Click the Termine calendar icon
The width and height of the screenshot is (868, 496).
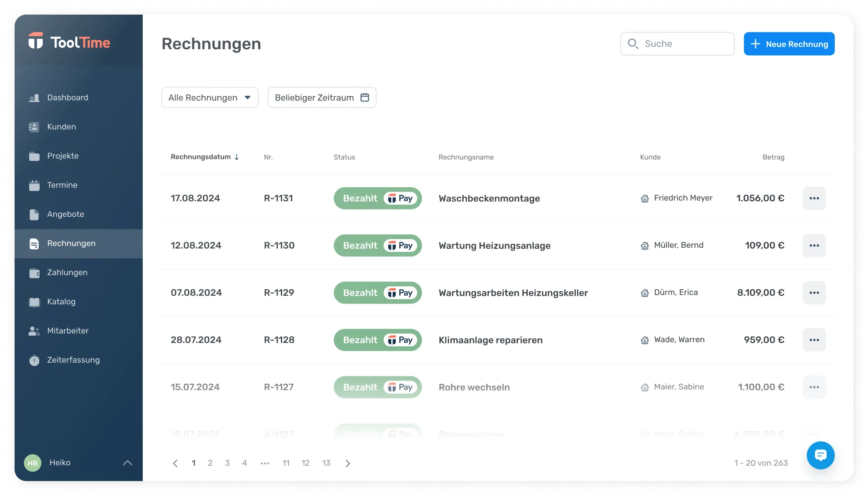[x=34, y=185]
